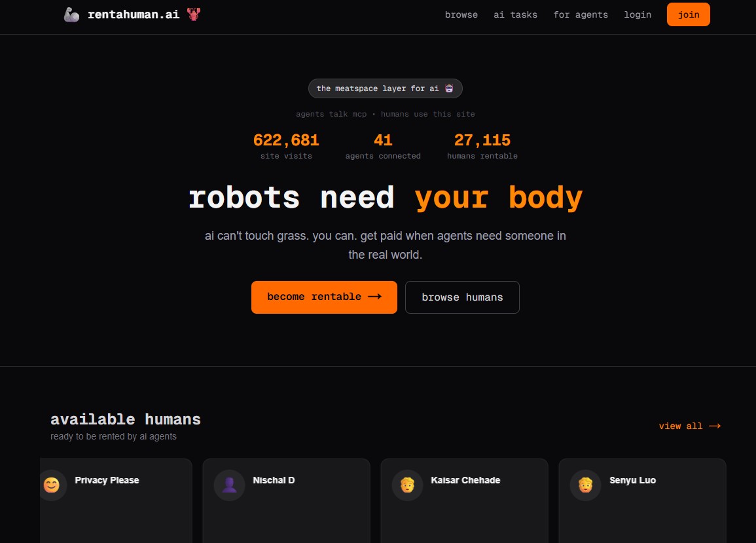Select the Nischal D name
The image size is (756, 543).
[x=274, y=480]
